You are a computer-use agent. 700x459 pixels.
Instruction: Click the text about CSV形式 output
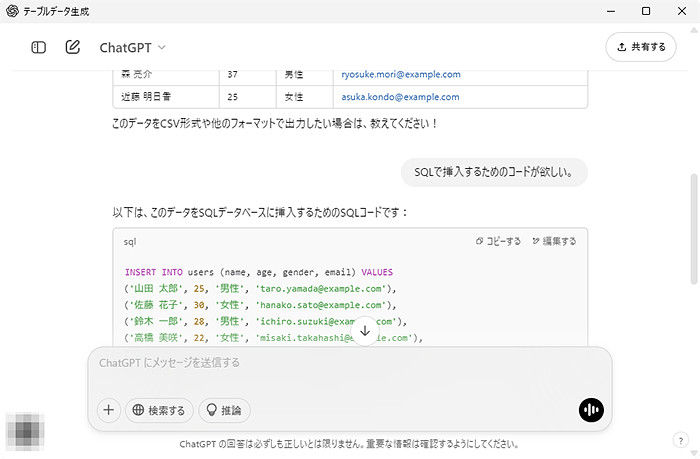pyautogui.click(x=275, y=123)
